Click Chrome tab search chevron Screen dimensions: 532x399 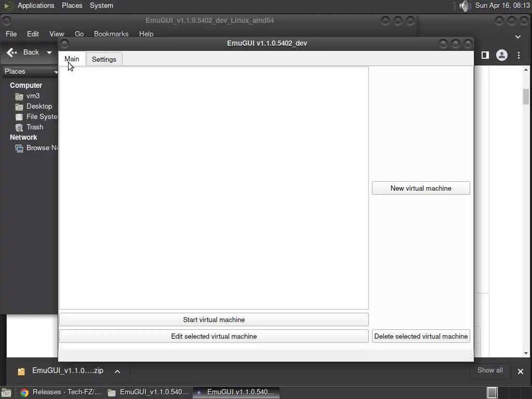click(x=518, y=37)
